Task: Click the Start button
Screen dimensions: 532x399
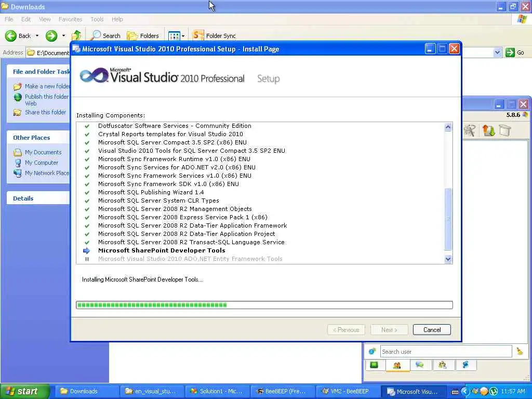Action: pos(24,391)
